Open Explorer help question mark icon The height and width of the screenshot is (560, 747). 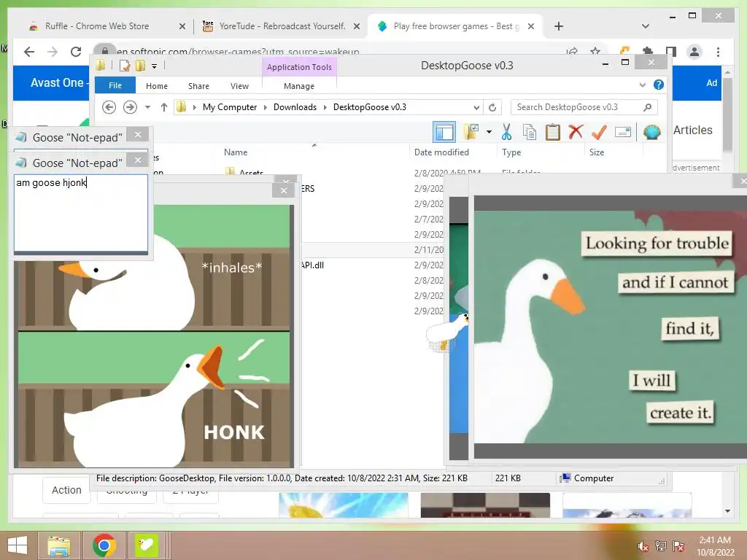tap(659, 85)
